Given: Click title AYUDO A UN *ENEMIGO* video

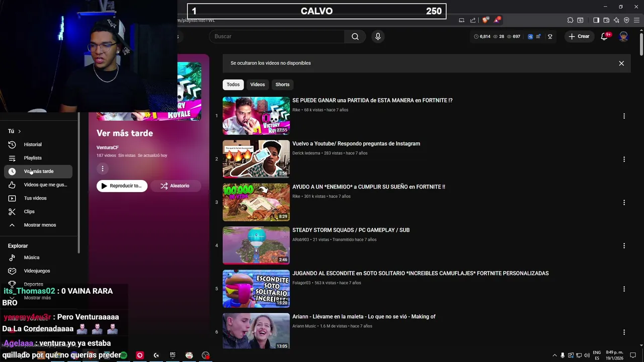Looking at the screenshot, I should 369,187.
